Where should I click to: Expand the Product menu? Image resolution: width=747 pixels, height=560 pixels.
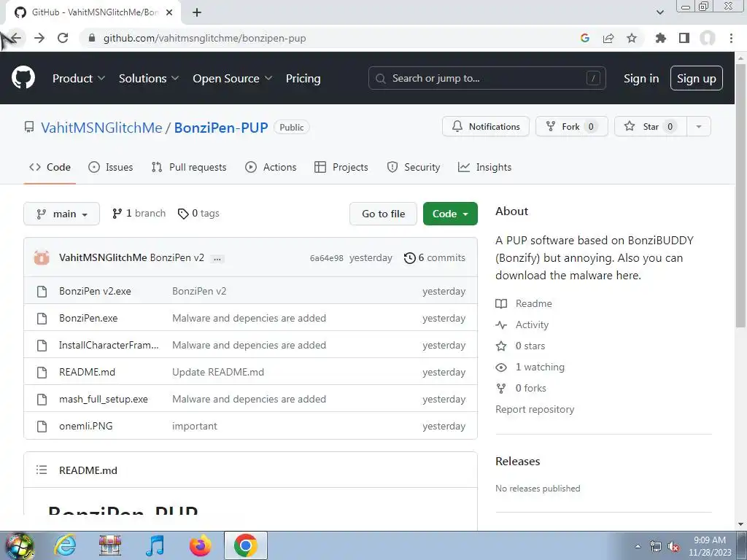[79, 79]
